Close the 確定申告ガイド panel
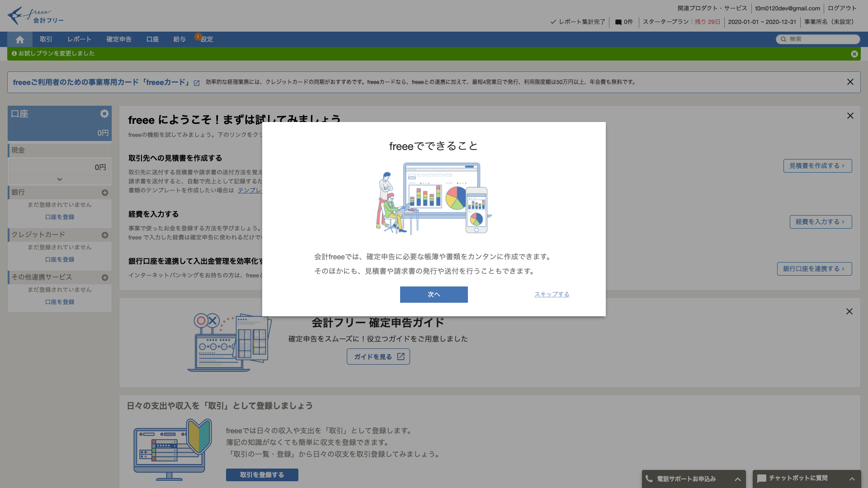The width and height of the screenshot is (868, 488). click(849, 311)
